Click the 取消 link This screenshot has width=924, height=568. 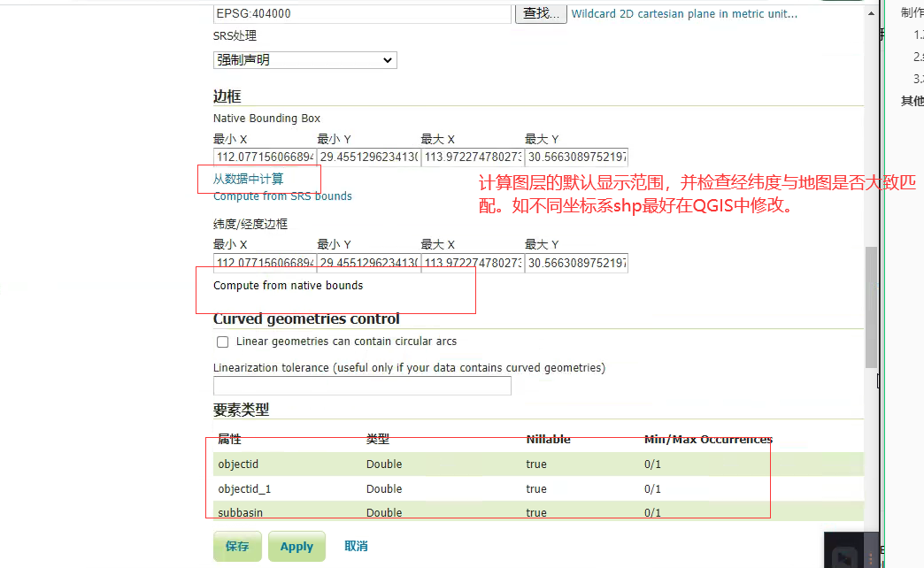356,546
